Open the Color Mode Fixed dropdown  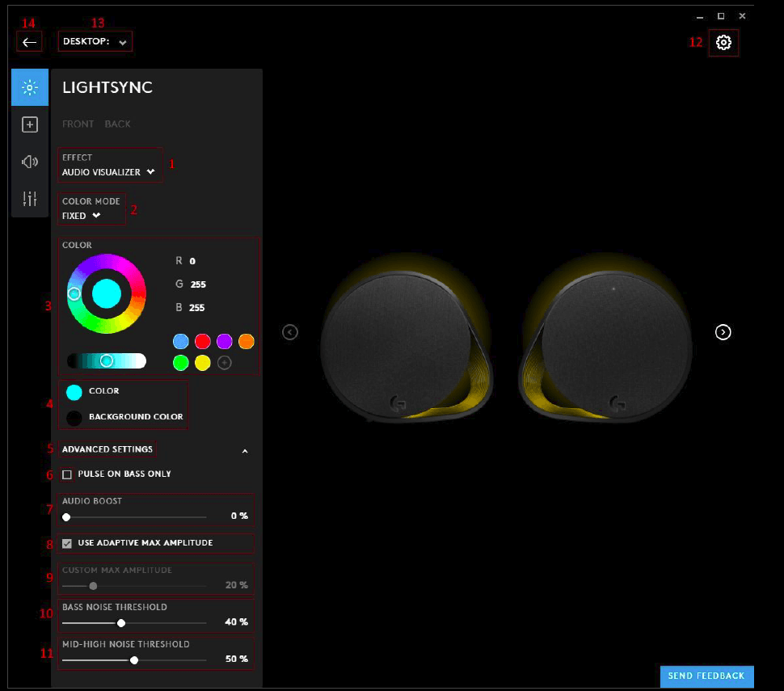coord(82,216)
